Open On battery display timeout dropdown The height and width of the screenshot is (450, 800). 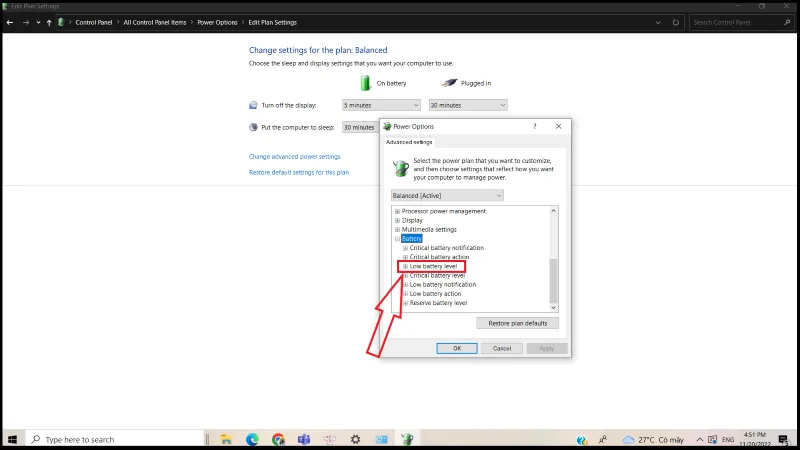pos(381,105)
